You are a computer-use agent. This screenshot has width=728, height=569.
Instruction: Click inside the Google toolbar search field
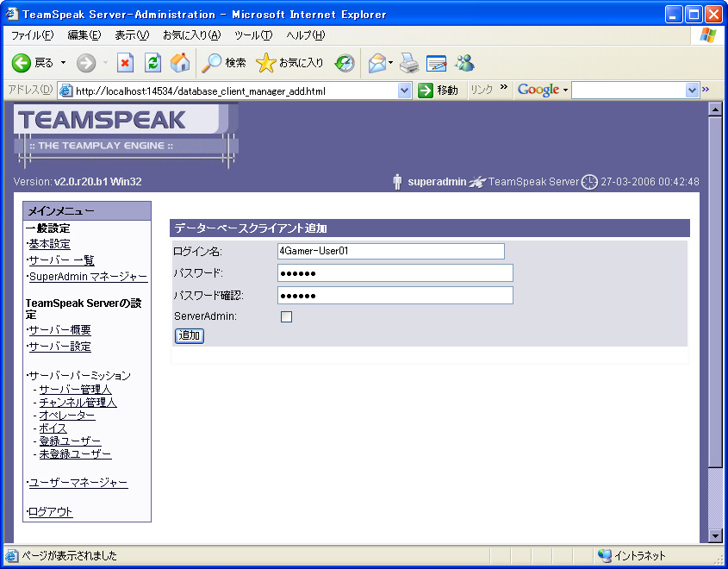(x=629, y=91)
